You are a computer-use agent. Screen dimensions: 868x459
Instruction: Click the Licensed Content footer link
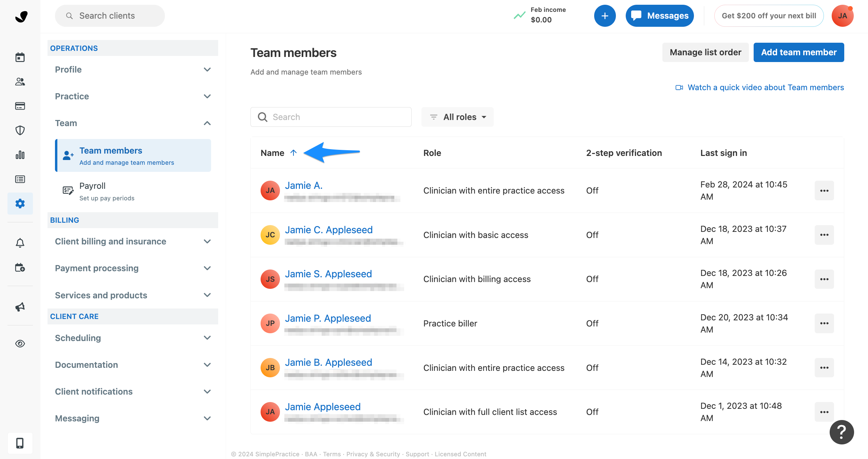[460, 454]
